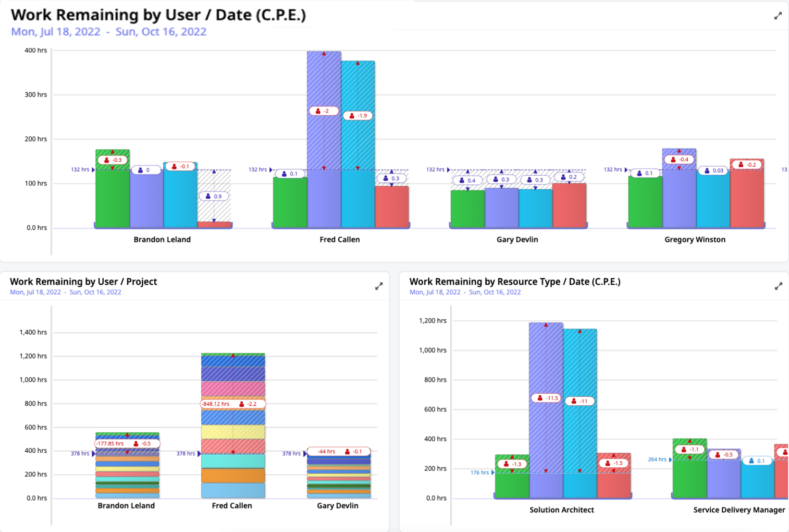Screen dimensions: 789x532
Task: Click the expand icon on Work Remaining by User / Date
Action: click(x=778, y=16)
